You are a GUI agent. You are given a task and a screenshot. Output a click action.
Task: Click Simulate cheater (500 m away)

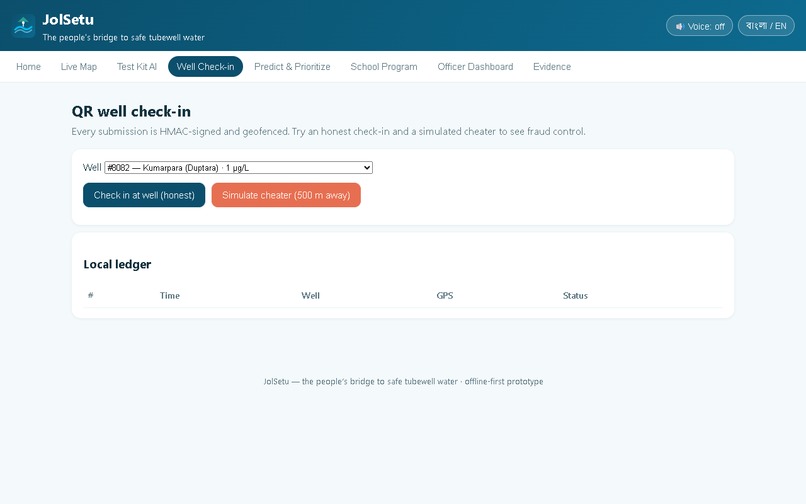click(286, 195)
